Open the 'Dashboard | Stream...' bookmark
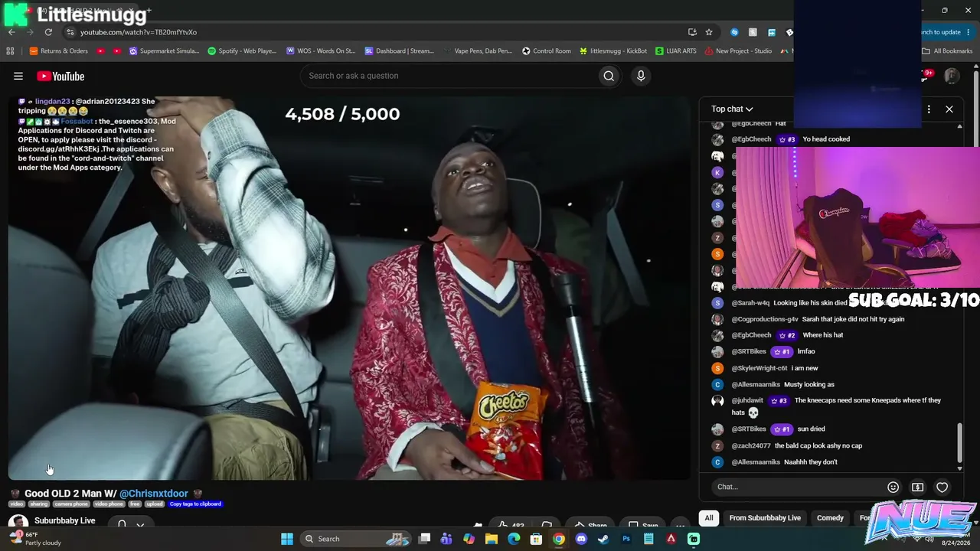Screen dimensions: 980x551 [x=400, y=51]
